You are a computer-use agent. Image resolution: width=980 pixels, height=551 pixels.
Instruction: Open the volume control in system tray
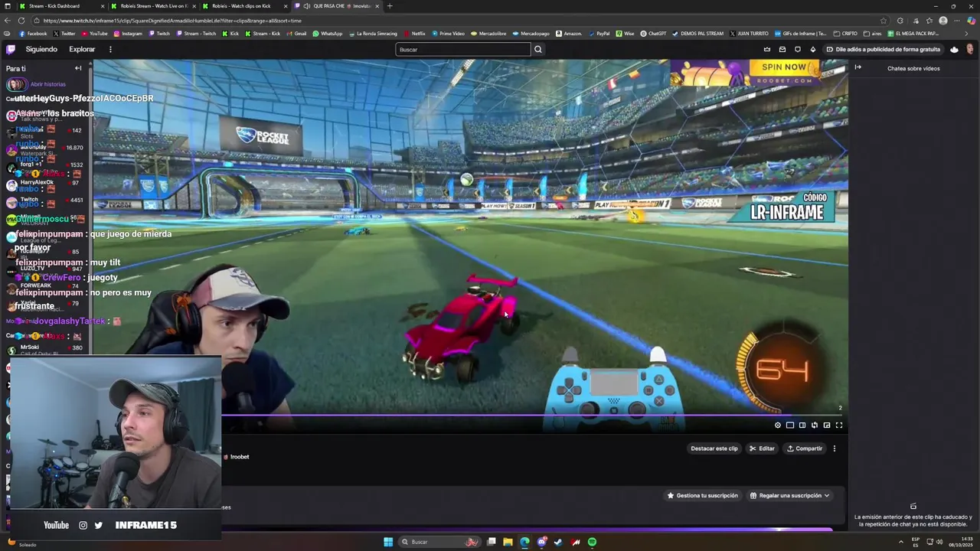[940, 542]
